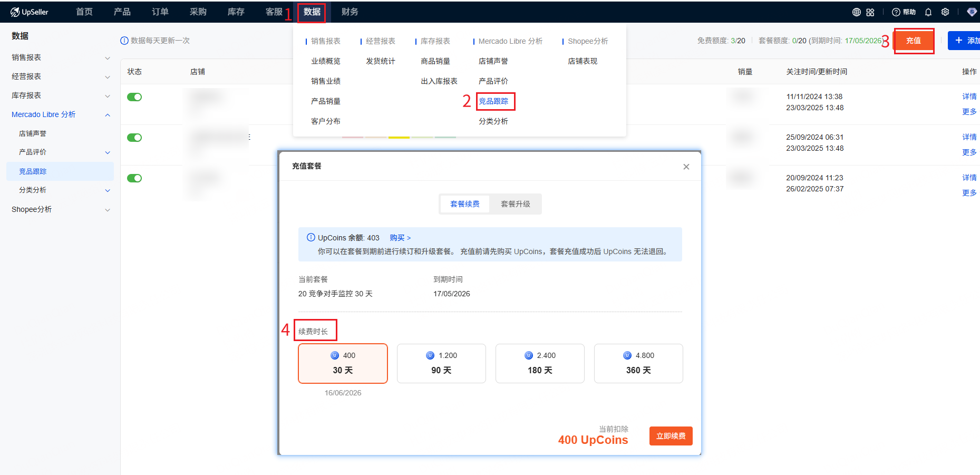This screenshot has height=475, width=980.
Task: Click the 购买 link for UpCoins
Action: 400,238
